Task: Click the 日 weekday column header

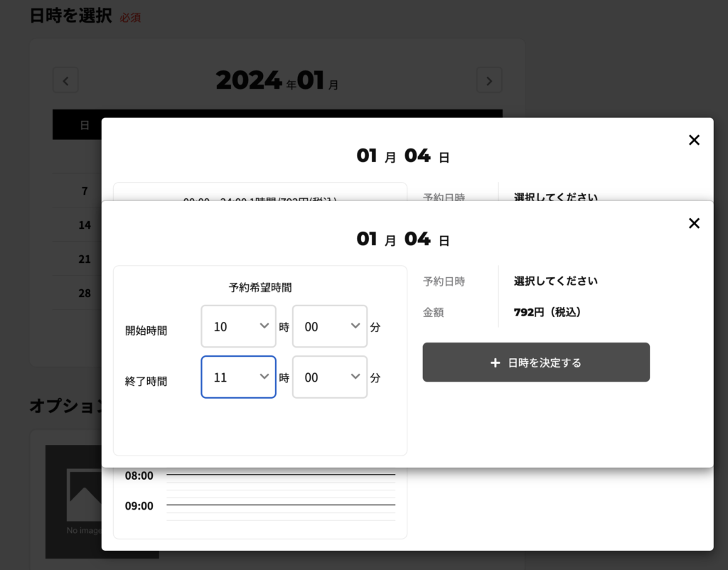Action: coord(85,125)
